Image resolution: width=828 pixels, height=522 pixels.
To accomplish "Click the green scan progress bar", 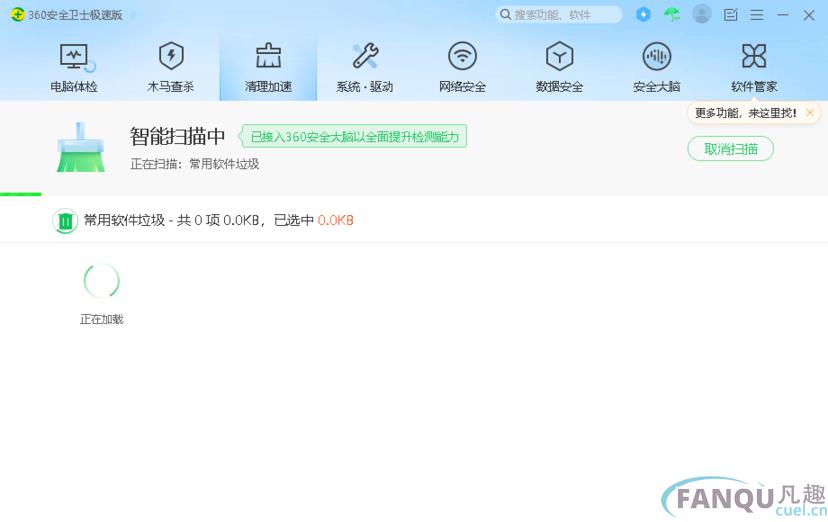I will 21,194.
